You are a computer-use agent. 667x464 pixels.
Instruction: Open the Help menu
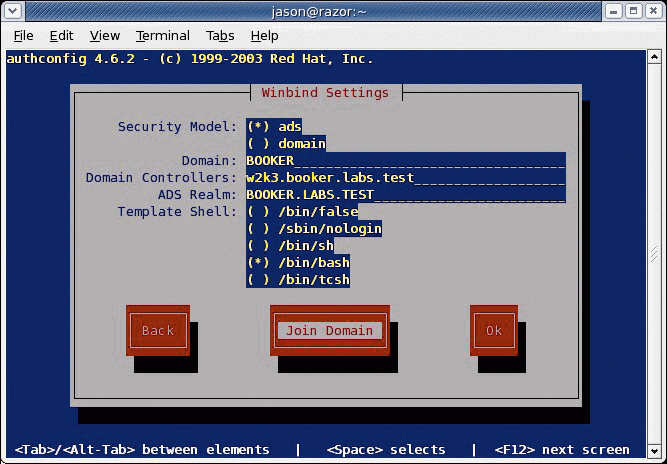tap(264, 36)
